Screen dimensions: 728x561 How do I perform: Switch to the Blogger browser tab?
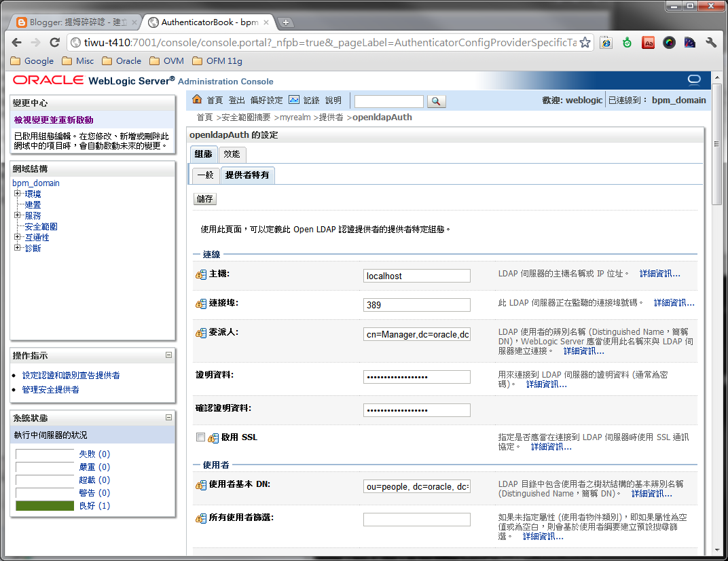(77, 22)
